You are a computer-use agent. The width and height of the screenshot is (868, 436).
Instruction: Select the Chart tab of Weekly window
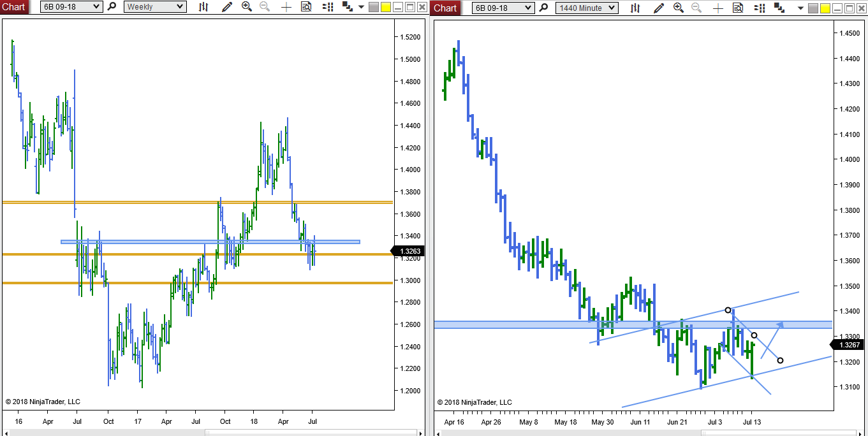pos(14,7)
